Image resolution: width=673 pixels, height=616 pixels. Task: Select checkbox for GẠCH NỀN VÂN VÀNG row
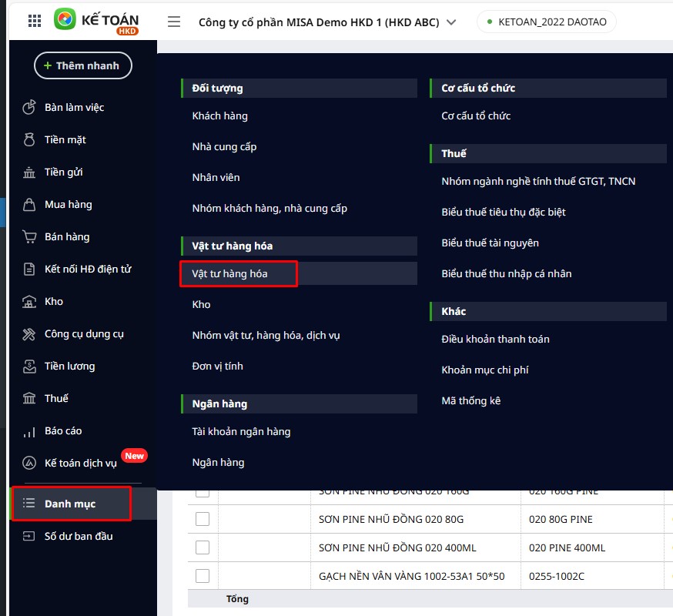[203, 576]
